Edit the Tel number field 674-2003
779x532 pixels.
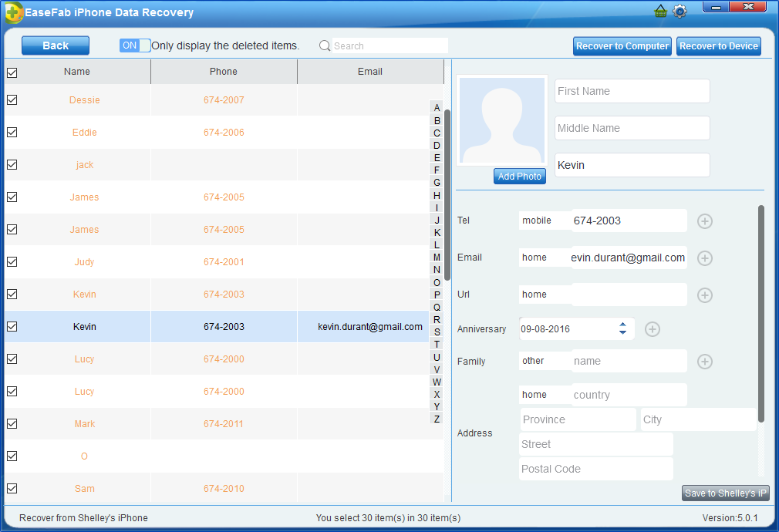(629, 221)
